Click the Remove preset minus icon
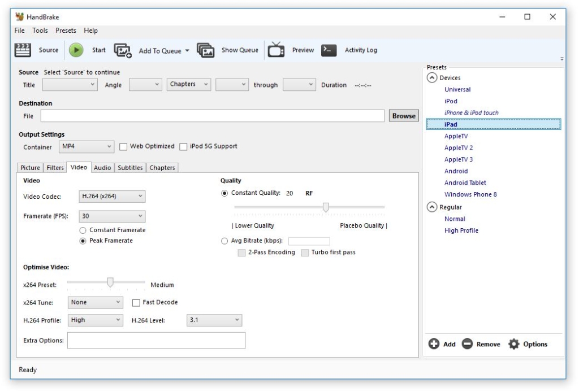The width and height of the screenshot is (579, 392). click(467, 344)
